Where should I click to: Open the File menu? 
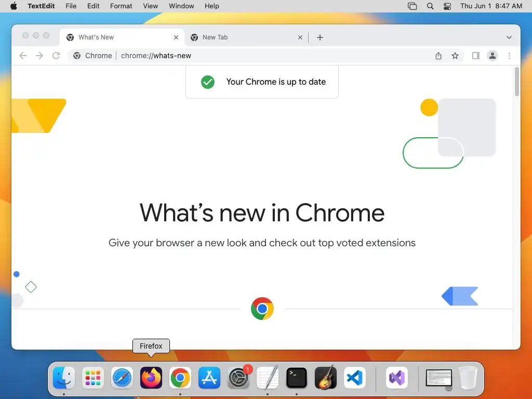point(71,6)
